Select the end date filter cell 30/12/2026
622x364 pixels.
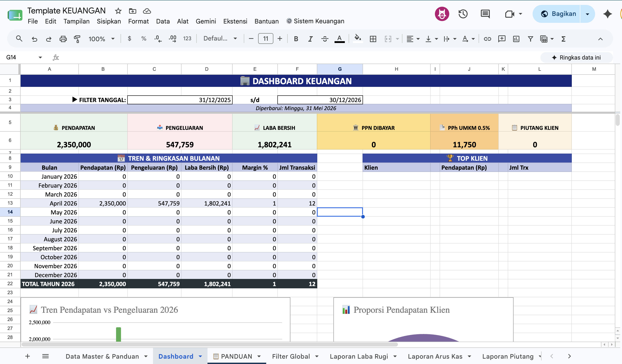pos(320,100)
